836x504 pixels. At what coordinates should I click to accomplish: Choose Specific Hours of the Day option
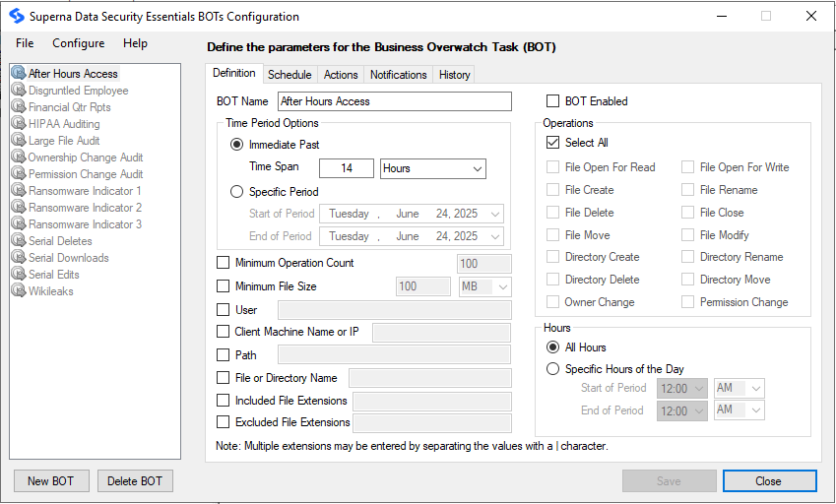[x=552, y=369]
